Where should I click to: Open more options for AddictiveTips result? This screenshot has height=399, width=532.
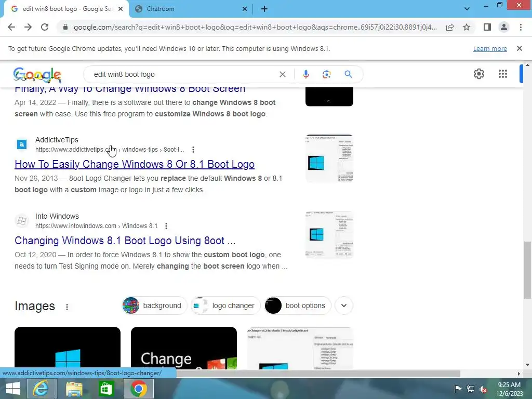[x=193, y=150]
